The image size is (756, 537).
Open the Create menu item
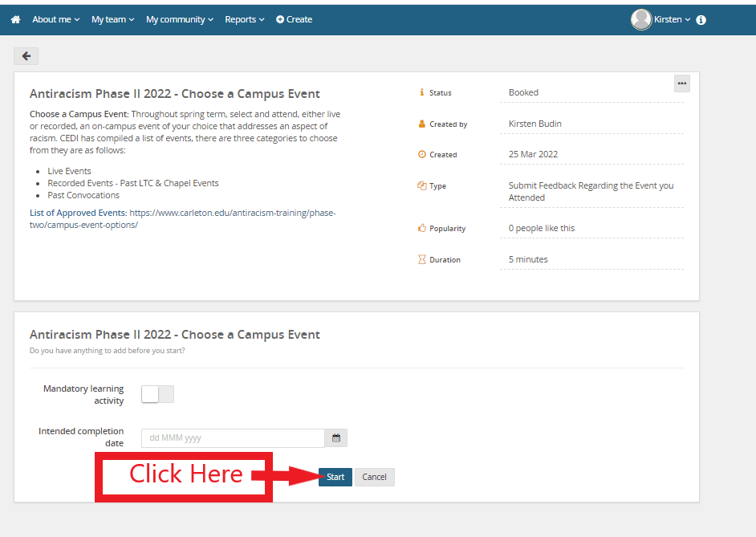pos(294,20)
